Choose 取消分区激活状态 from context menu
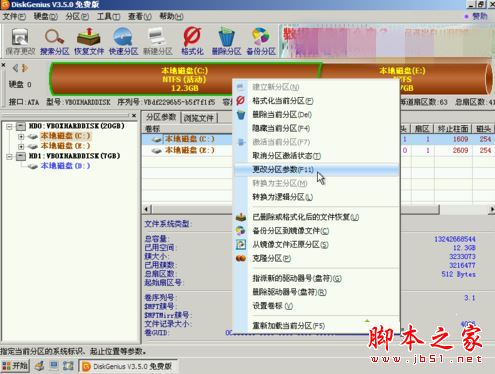This screenshot has height=374, width=495. click(286, 156)
